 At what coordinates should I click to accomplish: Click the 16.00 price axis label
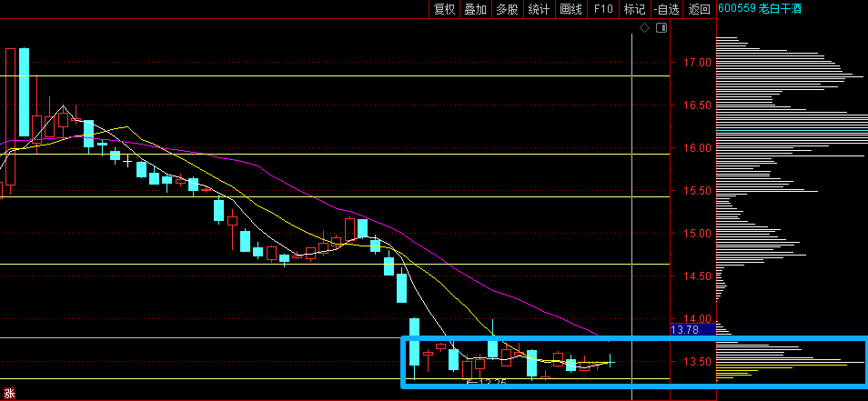click(696, 147)
